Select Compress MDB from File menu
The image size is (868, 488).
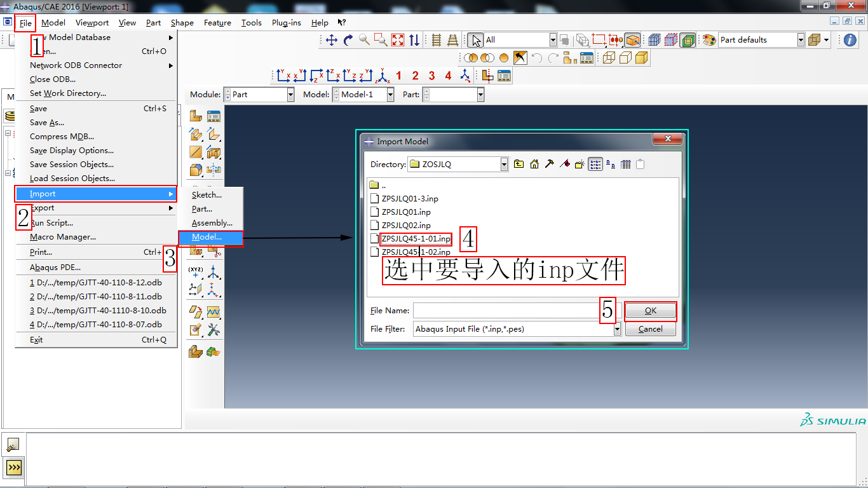(95, 137)
